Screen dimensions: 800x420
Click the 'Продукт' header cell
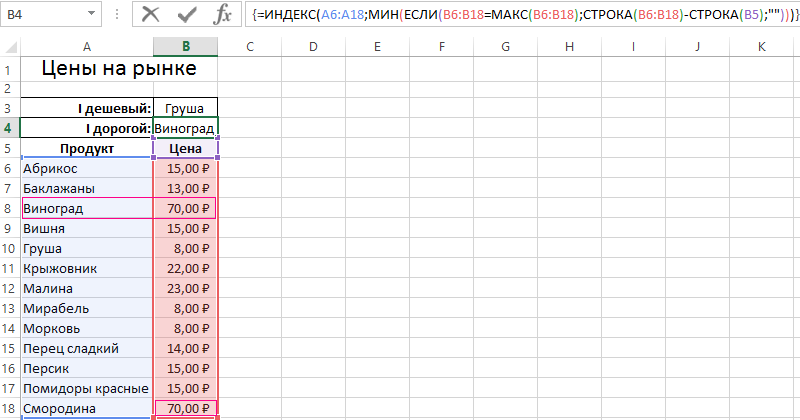pos(87,148)
